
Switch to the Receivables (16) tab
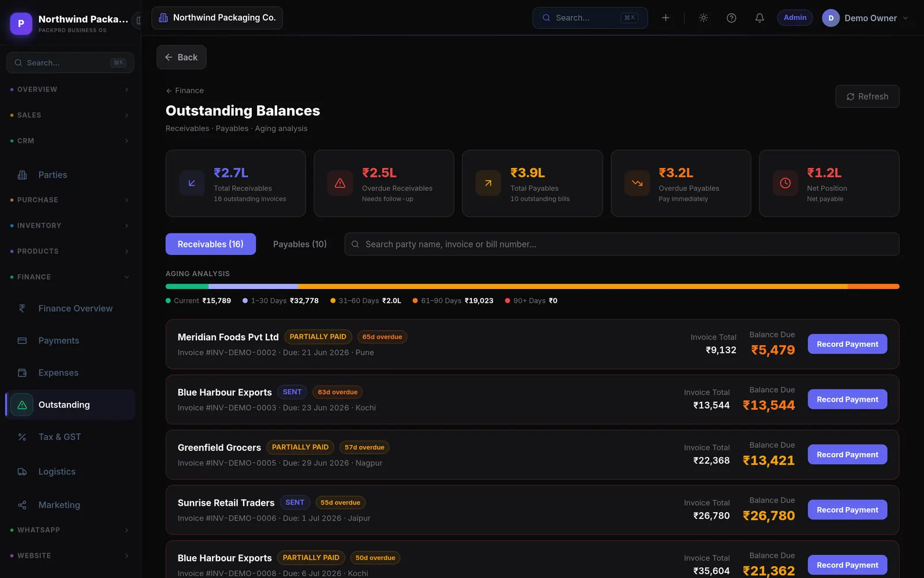(x=211, y=244)
